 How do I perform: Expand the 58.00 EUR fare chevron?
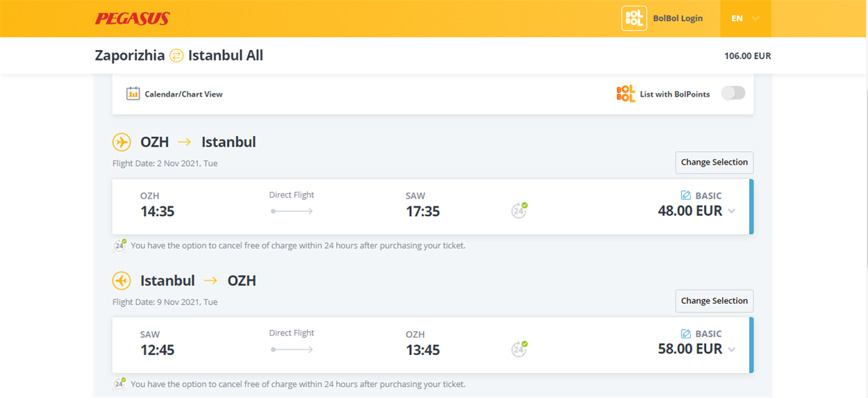(731, 349)
